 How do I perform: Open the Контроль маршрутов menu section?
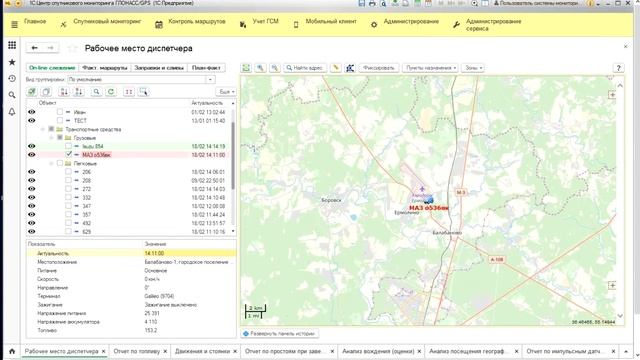197,21
